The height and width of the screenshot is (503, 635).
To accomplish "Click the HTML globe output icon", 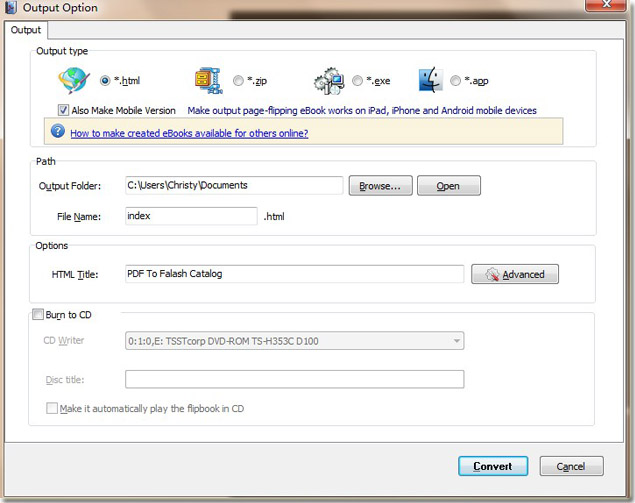I will pyautogui.click(x=75, y=81).
